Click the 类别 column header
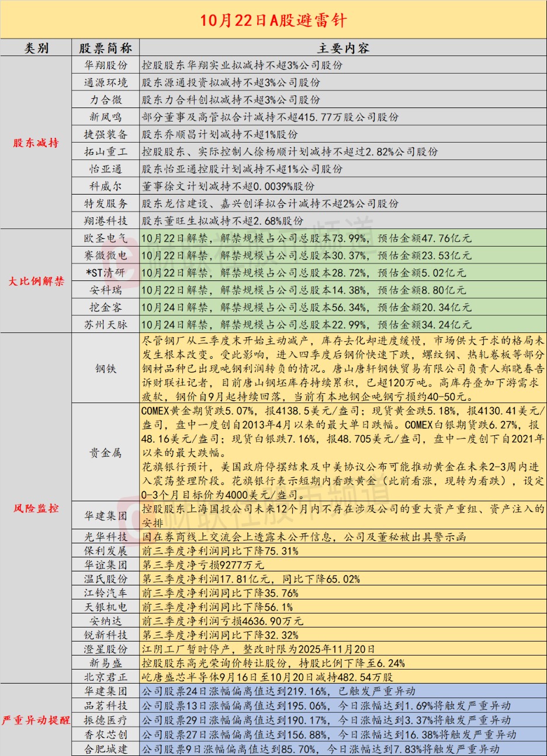The width and height of the screenshot is (547, 756). point(36,48)
